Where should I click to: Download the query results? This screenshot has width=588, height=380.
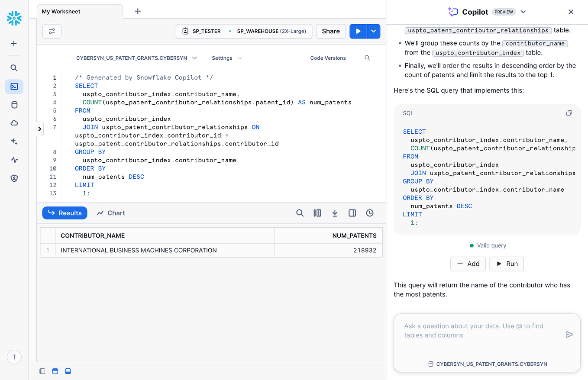335,213
